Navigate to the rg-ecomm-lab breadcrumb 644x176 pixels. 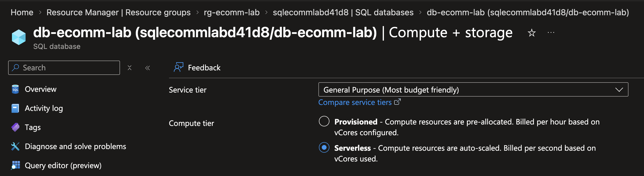pos(231,12)
